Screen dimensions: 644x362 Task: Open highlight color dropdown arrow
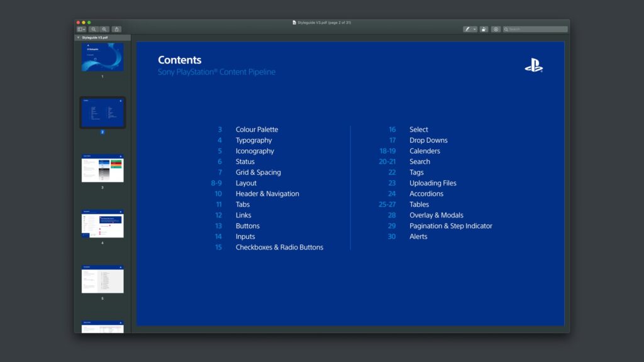point(475,29)
